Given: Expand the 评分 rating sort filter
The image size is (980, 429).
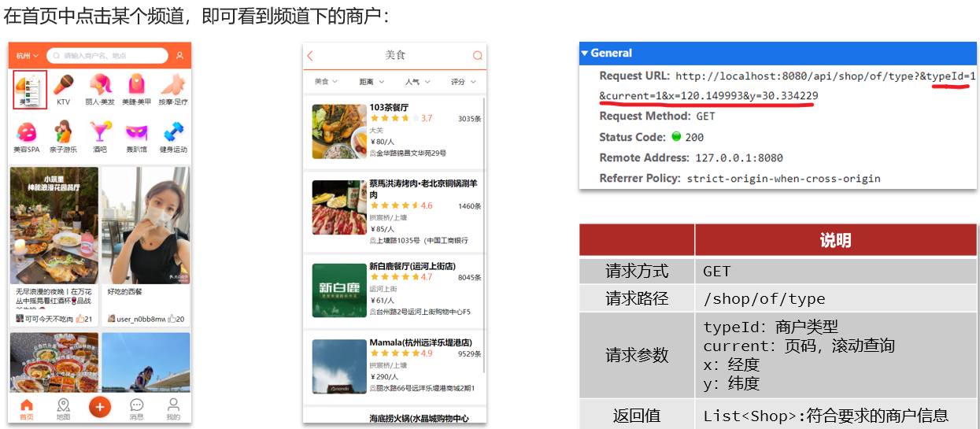Looking at the screenshot, I should [463, 82].
